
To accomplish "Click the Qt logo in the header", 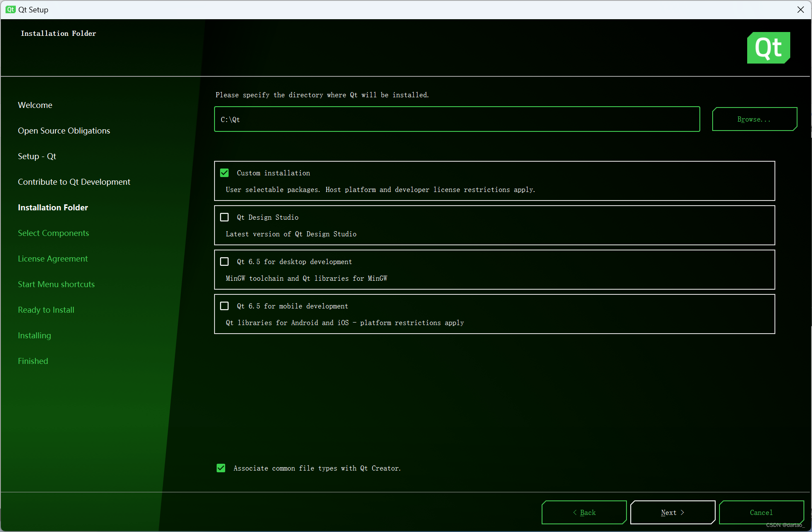I will [x=768, y=48].
